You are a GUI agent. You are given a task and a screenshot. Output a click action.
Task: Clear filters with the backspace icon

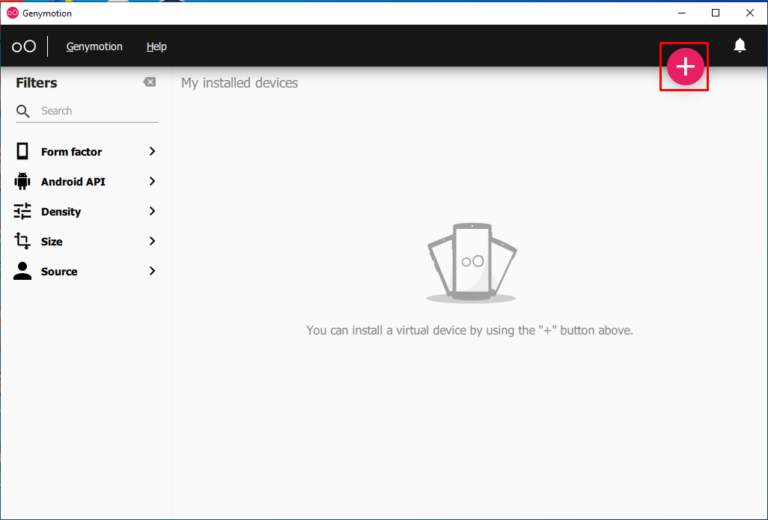point(149,82)
